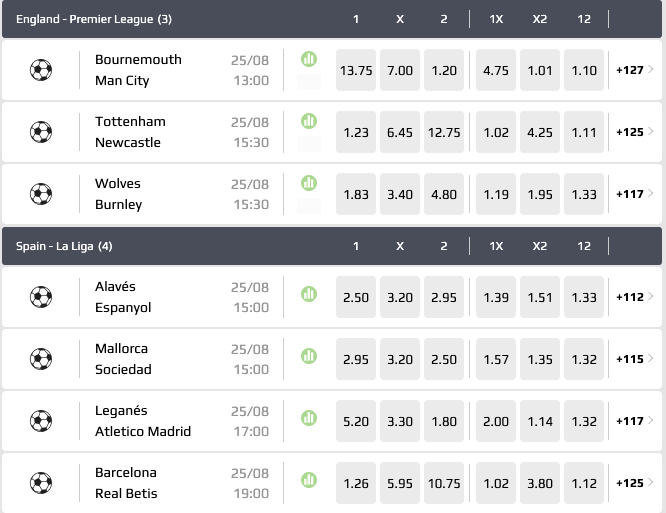
Task: Expand +112 more markets for Alavés match
Action: pyautogui.click(x=636, y=297)
